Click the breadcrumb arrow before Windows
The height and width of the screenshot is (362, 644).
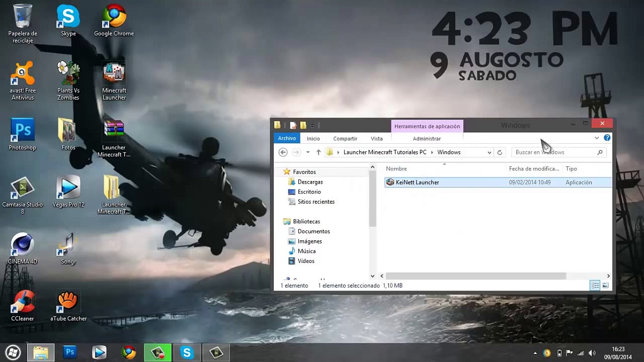(432, 152)
